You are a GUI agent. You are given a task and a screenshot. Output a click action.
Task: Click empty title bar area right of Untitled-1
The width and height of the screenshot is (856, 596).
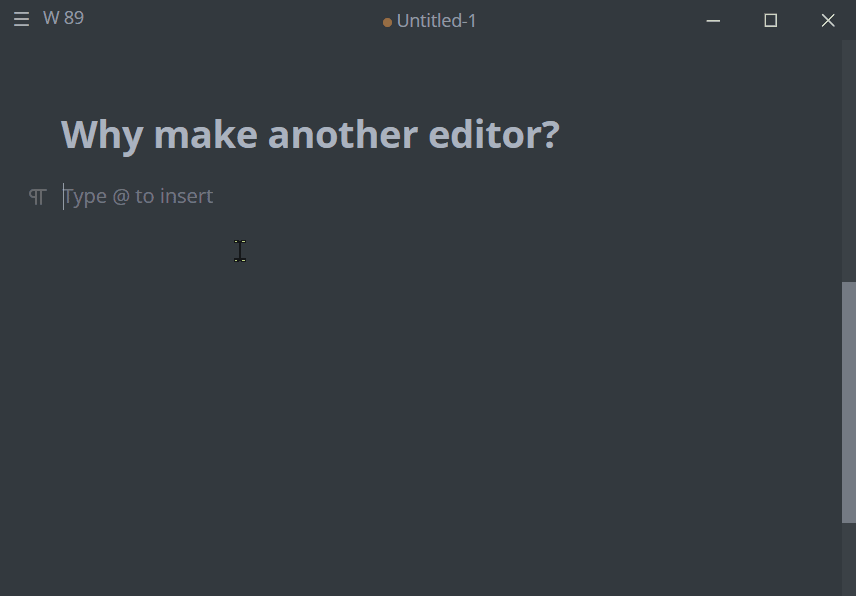[x=590, y=20]
